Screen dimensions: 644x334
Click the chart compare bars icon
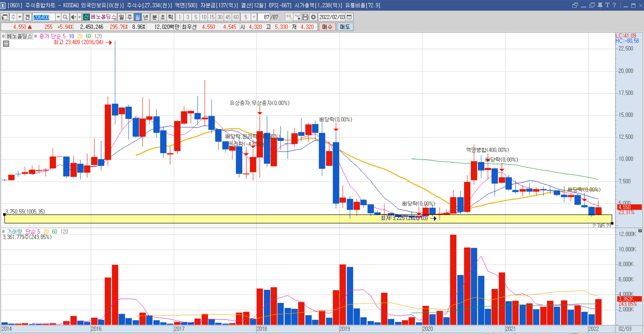(289, 17)
